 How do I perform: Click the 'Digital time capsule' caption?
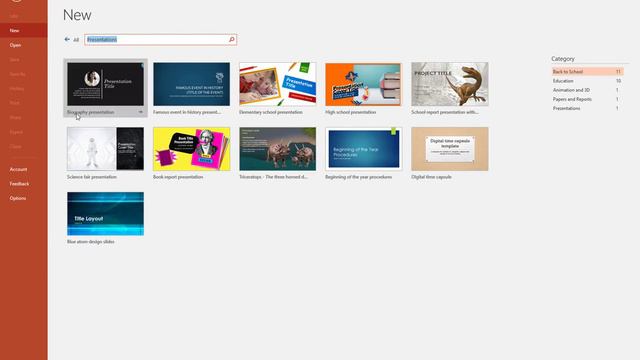point(431,177)
